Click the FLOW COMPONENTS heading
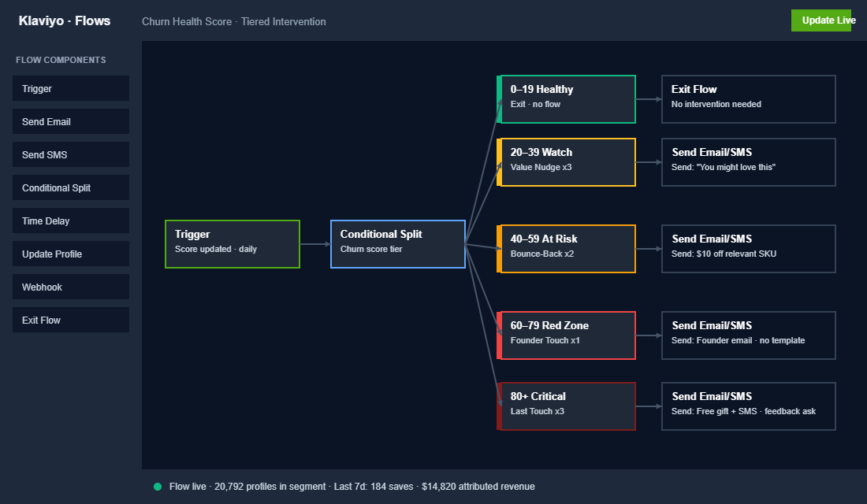 point(61,60)
